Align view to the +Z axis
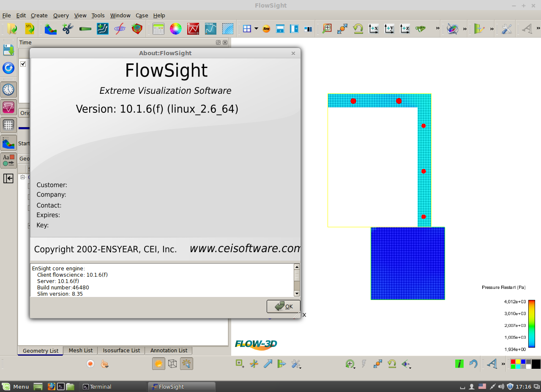541x392 pixels. 405,29
